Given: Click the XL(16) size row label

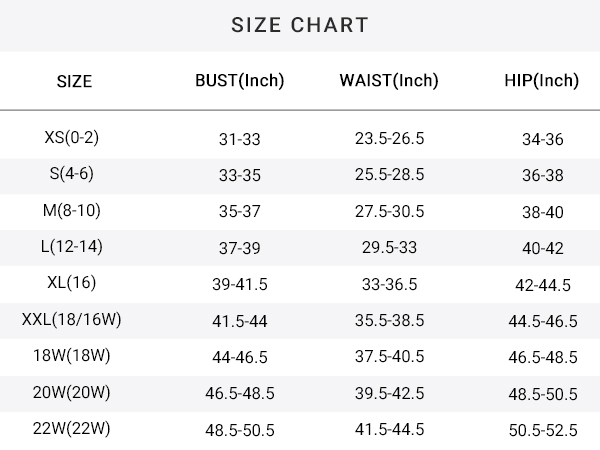Looking at the screenshot, I should click(72, 283).
